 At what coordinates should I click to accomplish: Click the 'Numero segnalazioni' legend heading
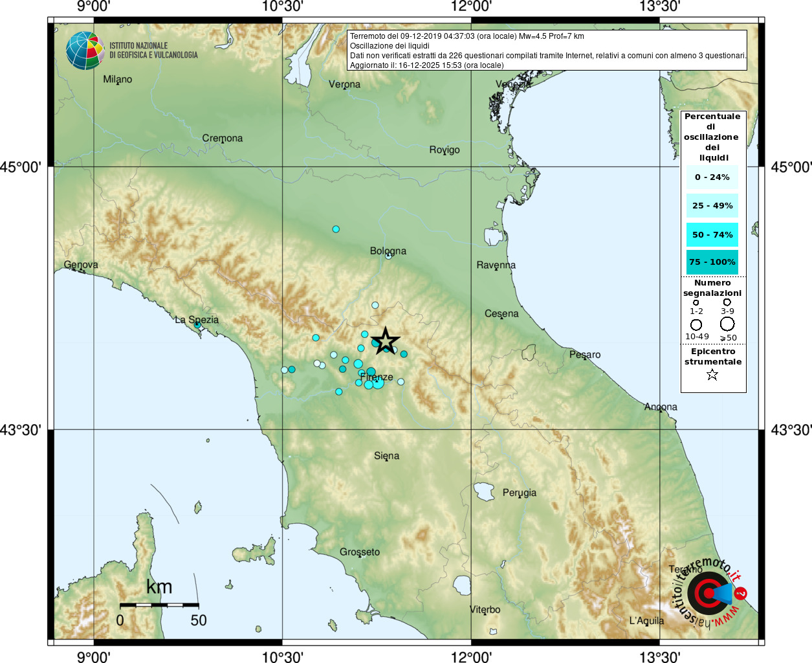pos(712,288)
